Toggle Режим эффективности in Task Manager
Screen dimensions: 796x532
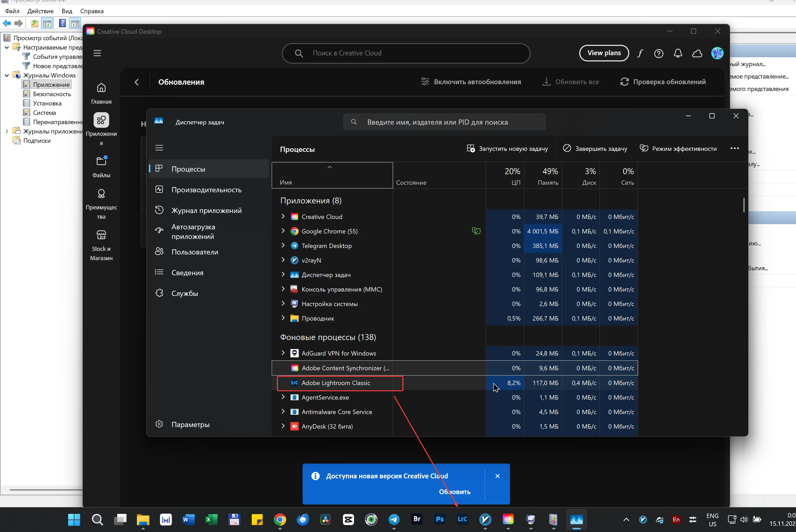click(x=678, y=148)
